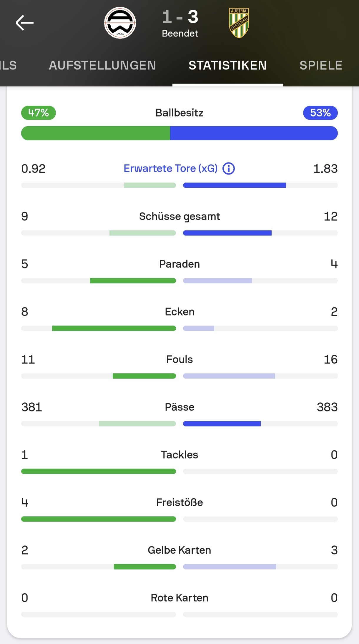Tap the back arrow icon
359x644 pixels.
coord(25,23)
